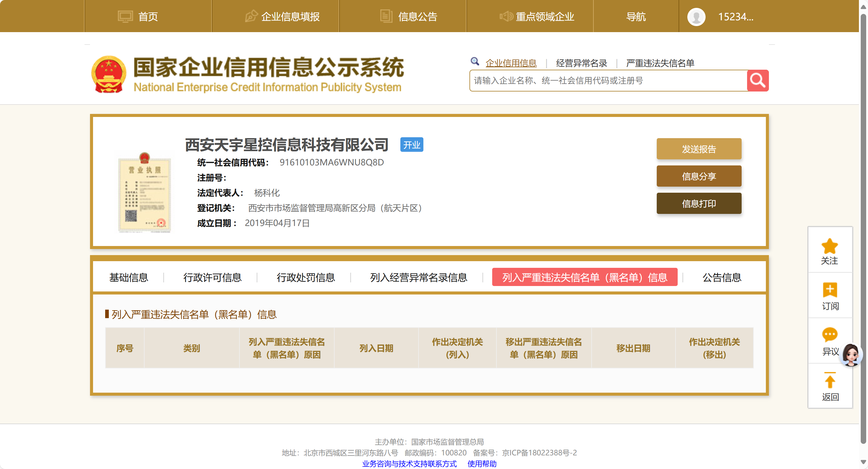Click the 返回 up-arrow icon
868x469 pixels.
[830, 381]
